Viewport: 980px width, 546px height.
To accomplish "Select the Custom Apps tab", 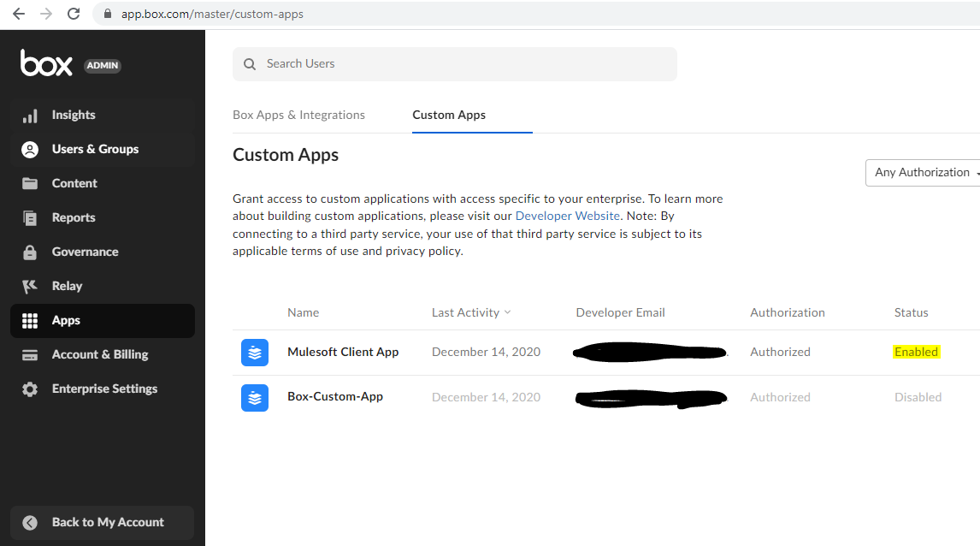I will click(449, 115).
